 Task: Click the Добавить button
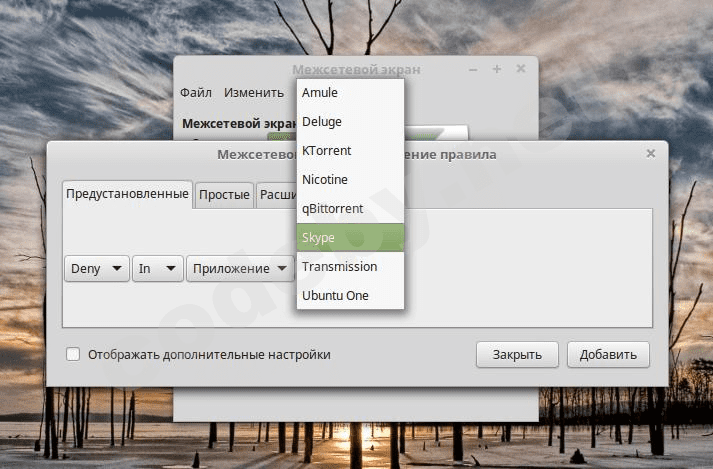pos(608,354)
